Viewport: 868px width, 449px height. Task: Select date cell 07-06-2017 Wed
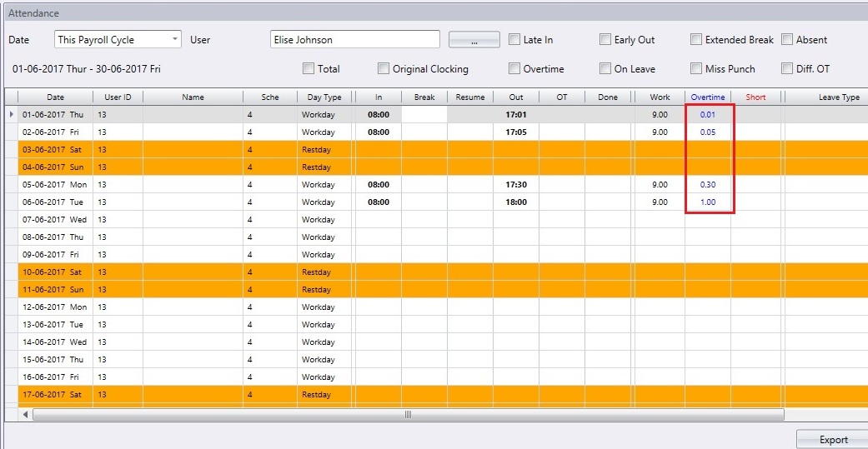coord(55,220)
